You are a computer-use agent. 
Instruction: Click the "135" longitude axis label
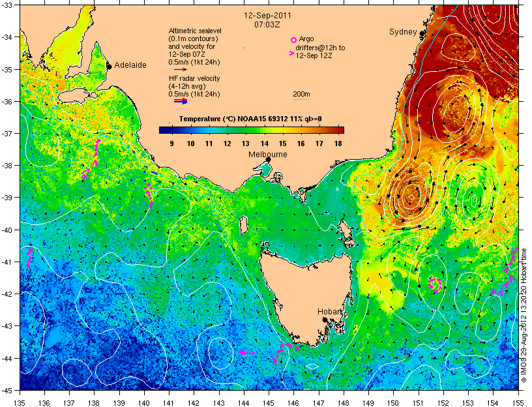20,403
